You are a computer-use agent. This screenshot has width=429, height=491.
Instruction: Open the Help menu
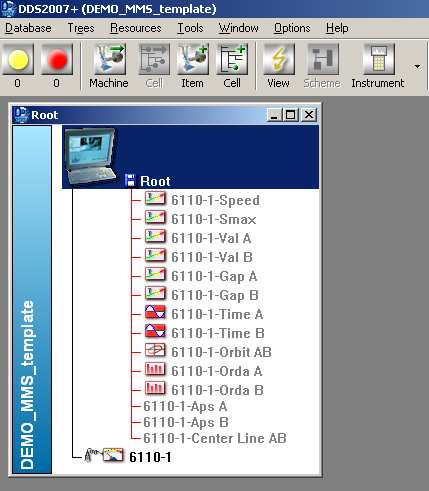tap(337, 28)
